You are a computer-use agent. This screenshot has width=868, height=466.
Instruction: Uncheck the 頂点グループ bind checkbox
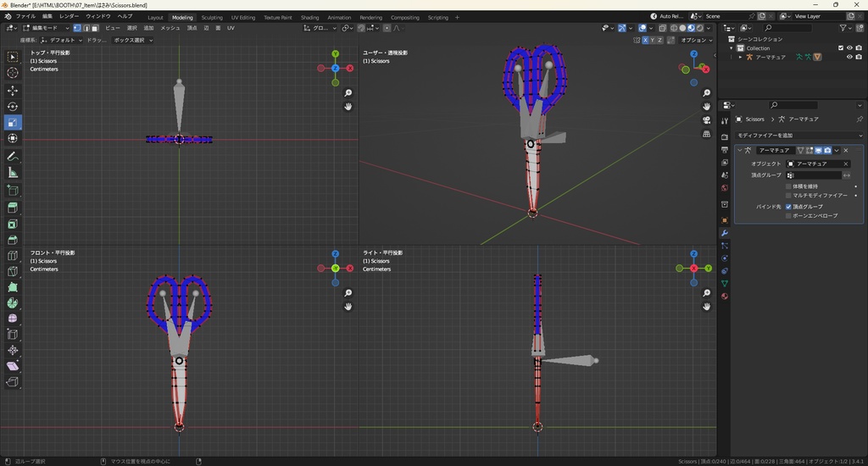pyautogui.click(x=789, y=206)
